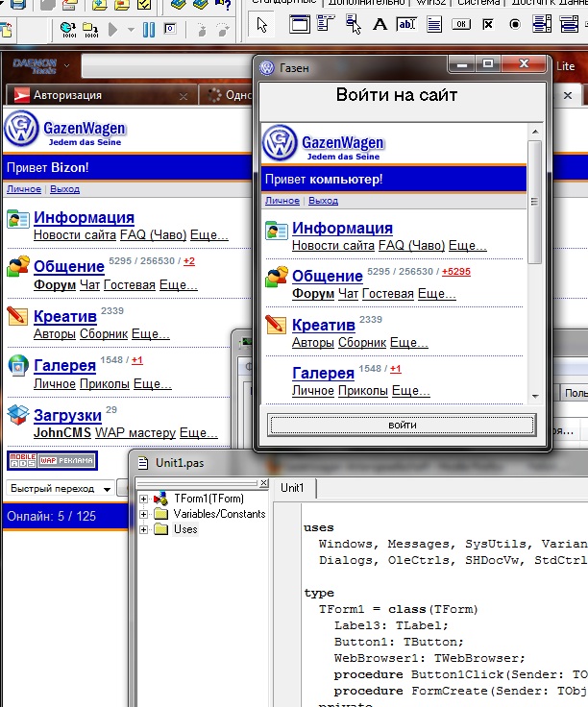This screenshot has height=707, width=588.
Task: Open Сборник link in browser page
Action: click(x=104, y=334)
